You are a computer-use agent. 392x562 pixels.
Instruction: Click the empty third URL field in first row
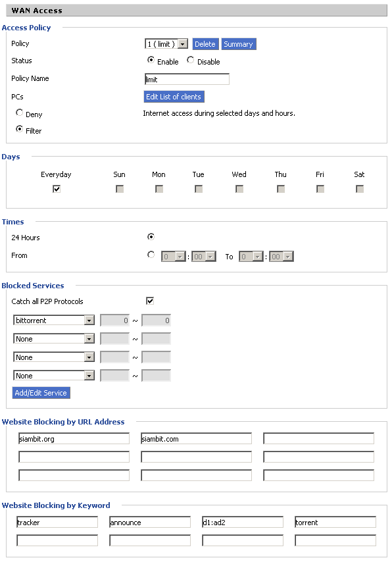pos(318,439)
